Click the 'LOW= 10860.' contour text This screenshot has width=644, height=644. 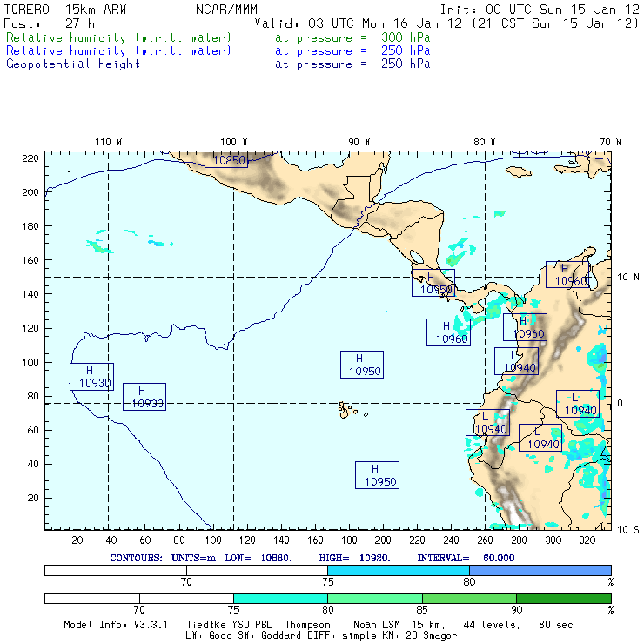[x=258, y=558]
